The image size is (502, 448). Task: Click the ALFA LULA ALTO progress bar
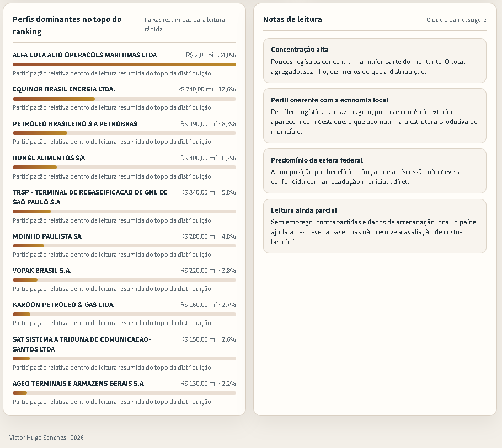pyautogui.click(x=124, y=64)
